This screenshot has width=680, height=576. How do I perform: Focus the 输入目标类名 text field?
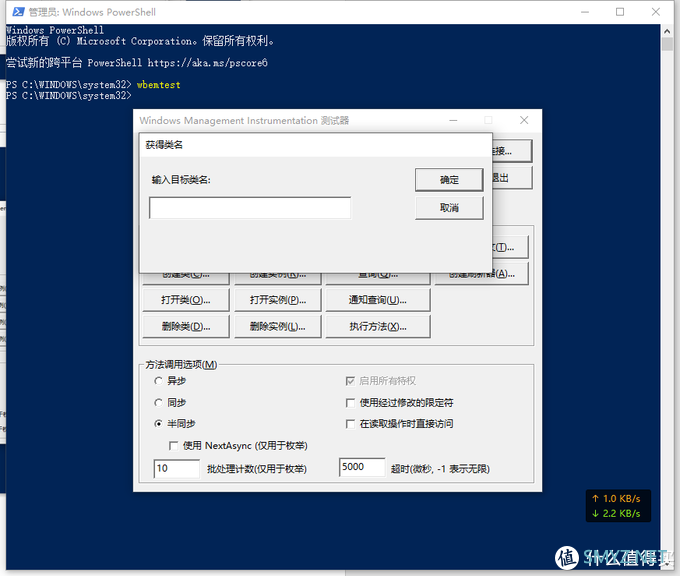(250, 208)
